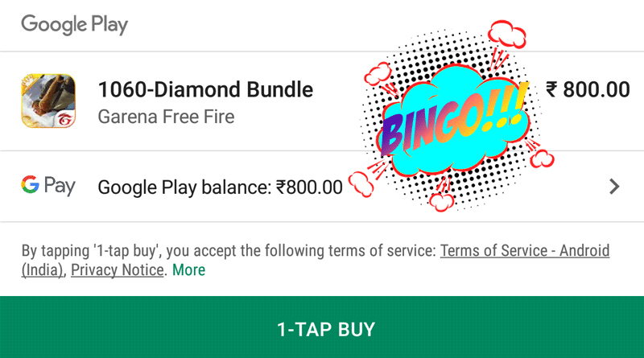The image size is (644, 358).
Task: Click the Garena Free Fire app icon
Action: pyautogui.click(x=48, y=101)
